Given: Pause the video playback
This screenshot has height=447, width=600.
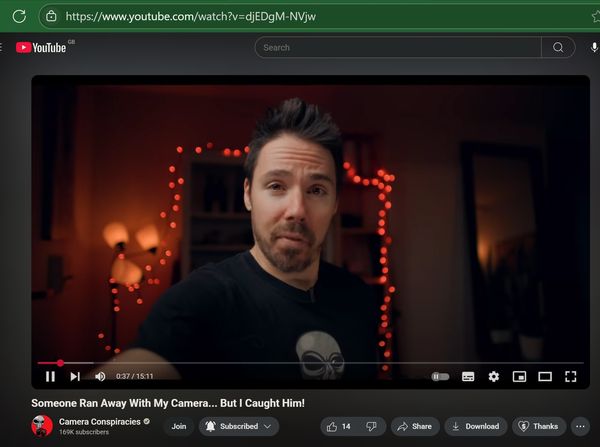Looking at the screenshot, I should click(50, 376).
